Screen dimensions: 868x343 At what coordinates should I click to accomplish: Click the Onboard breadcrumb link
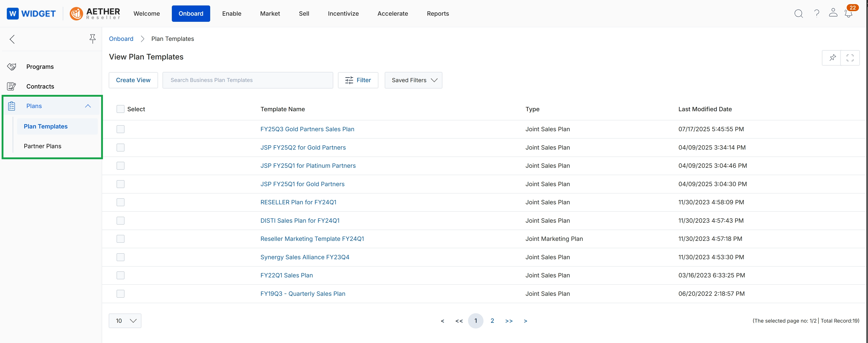click(121, 39)
